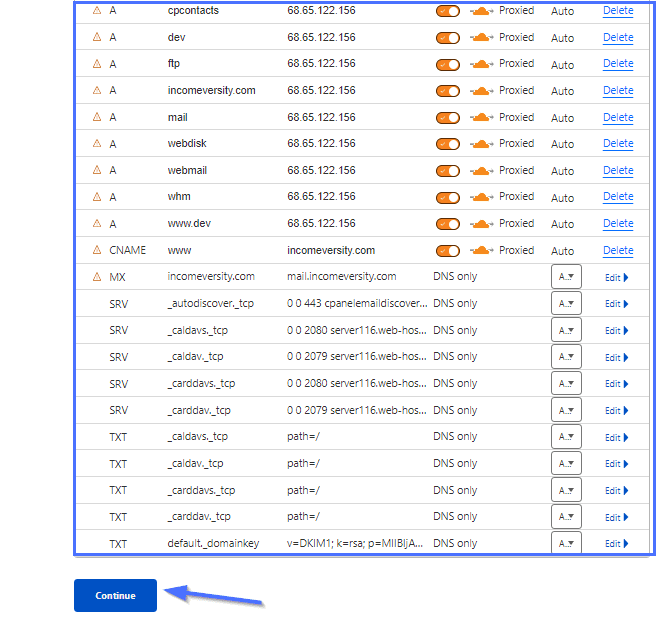Open the TTL dropdown for SRV _caldav._tcp

(566, 356)
